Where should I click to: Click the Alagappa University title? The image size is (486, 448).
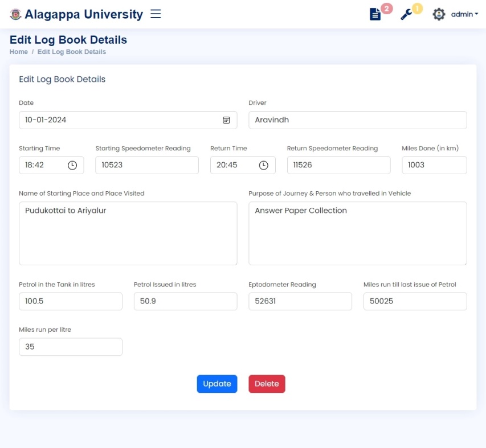tap(84, 14)
